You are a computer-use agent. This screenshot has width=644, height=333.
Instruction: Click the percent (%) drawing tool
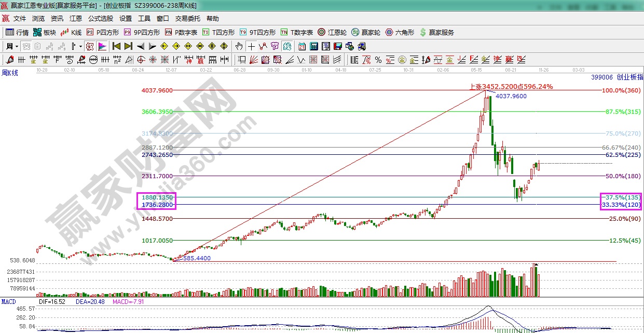[378, 59]
